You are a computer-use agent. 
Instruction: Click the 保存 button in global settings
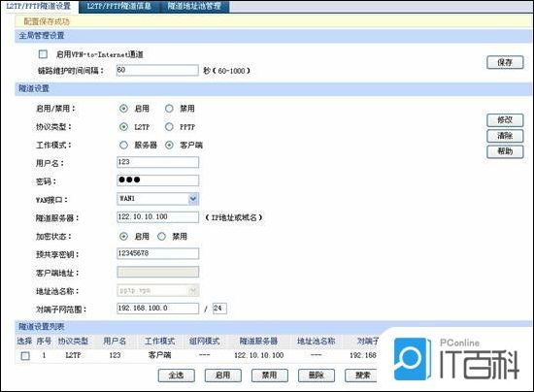click(x=505, y=62)
